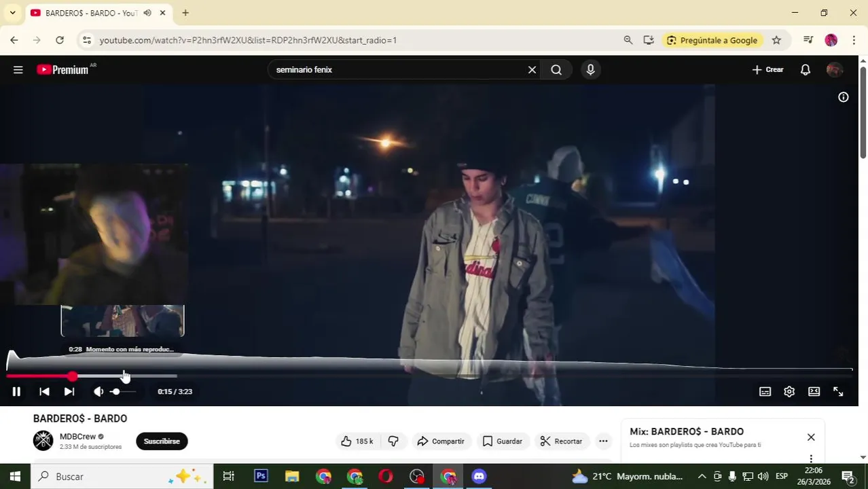The image size is (868, 489).
Task: Open player settings gear
Action: [x=789, y=391]
